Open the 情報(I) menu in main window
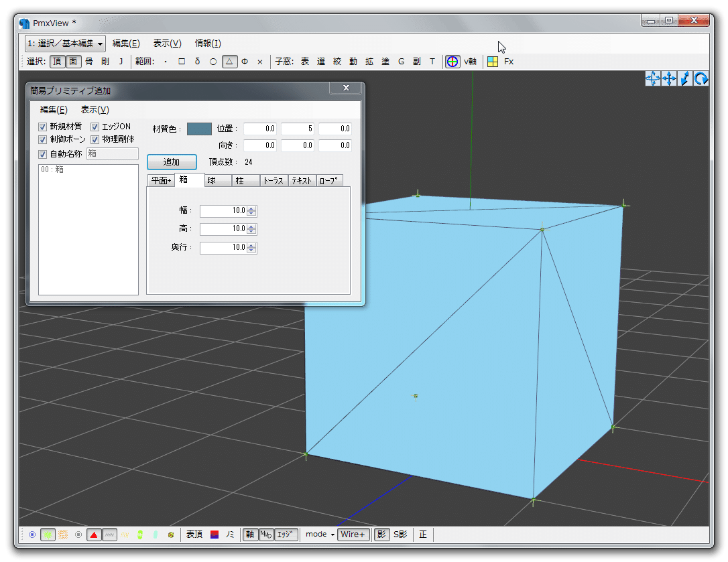The width and height of the screenshot is (728, 562). click(x=208, y=44)
